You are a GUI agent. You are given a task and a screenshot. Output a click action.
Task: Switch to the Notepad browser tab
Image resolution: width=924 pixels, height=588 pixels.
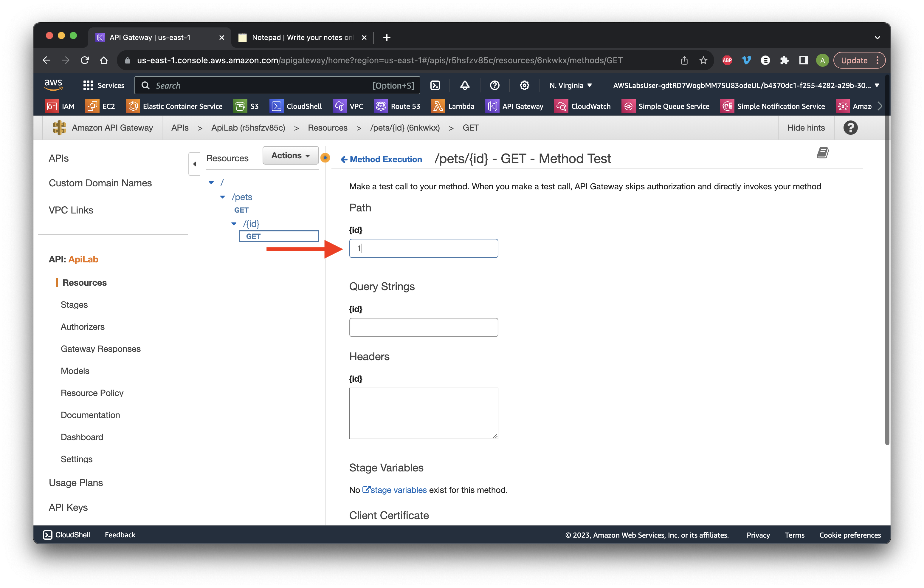303,37
